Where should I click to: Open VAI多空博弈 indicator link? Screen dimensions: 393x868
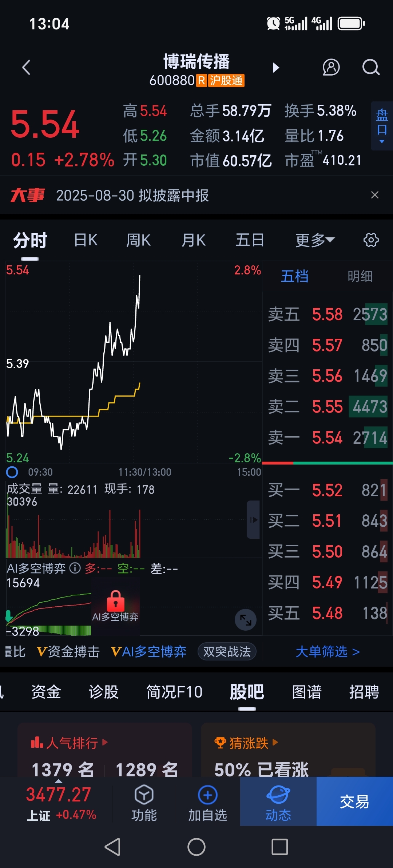pos(148,652)
